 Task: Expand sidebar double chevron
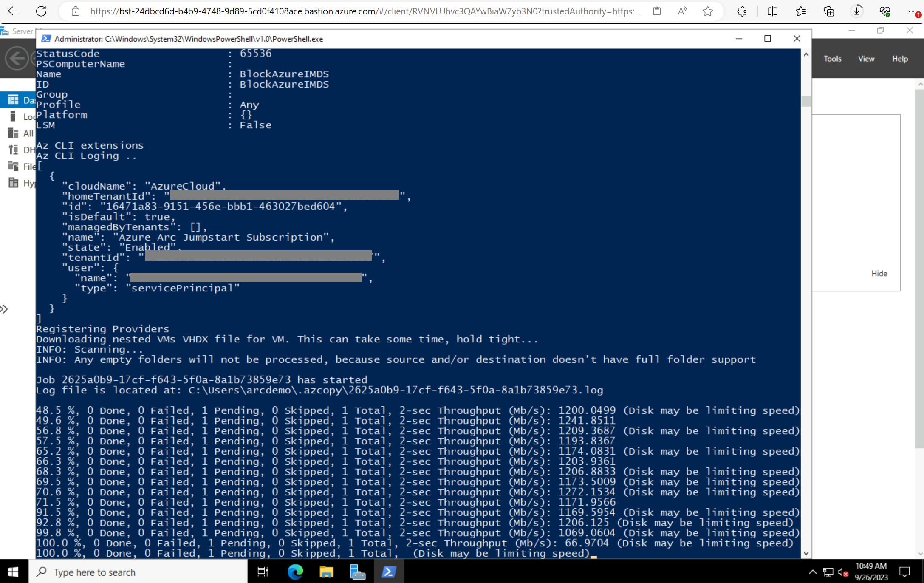click(x=4, y=309)
